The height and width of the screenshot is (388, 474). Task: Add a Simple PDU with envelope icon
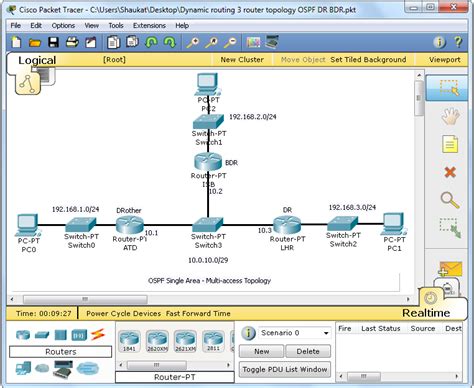[450, 269]
